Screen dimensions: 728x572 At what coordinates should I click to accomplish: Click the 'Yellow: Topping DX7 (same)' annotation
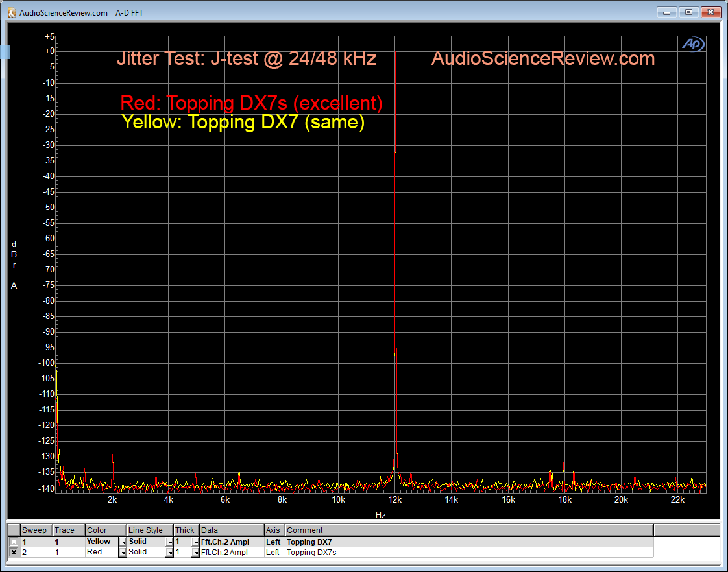(x=243, y=122)
